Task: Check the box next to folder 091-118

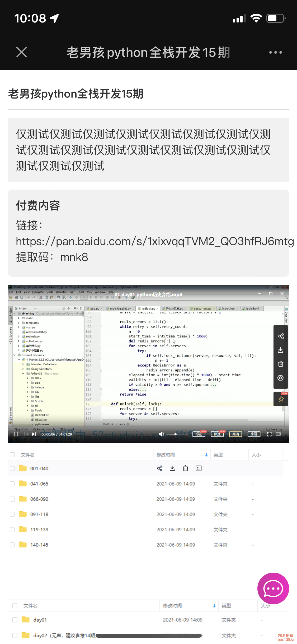Action: 12,514
